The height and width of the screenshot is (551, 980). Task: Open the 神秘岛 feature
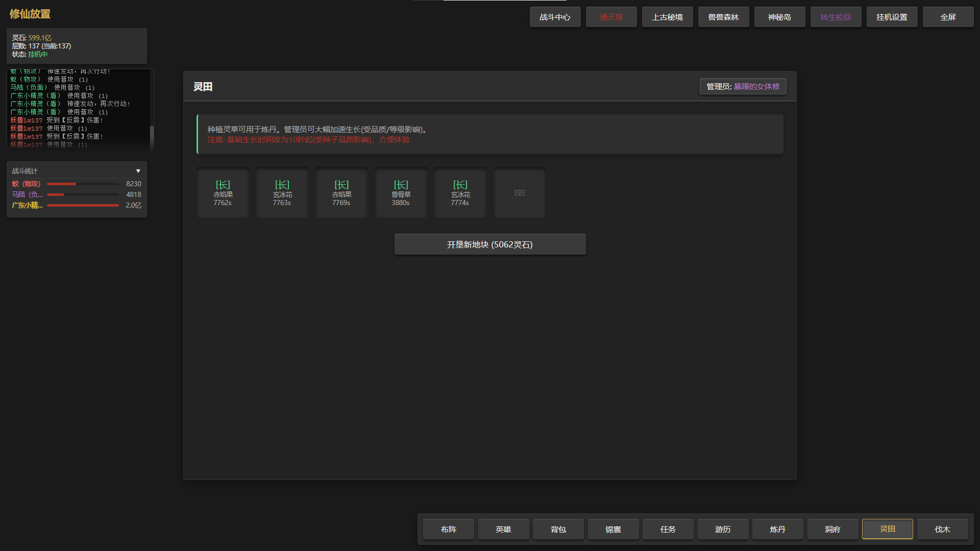pos(779,17)
